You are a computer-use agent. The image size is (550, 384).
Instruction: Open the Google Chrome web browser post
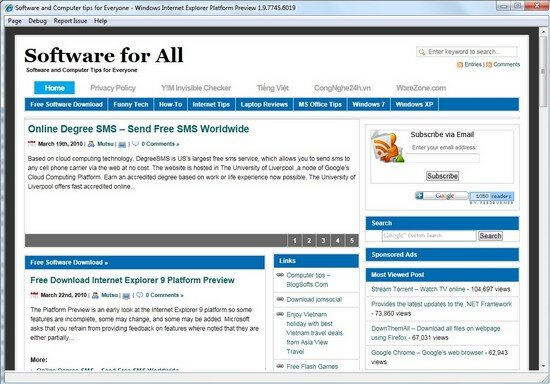[428, 353]
